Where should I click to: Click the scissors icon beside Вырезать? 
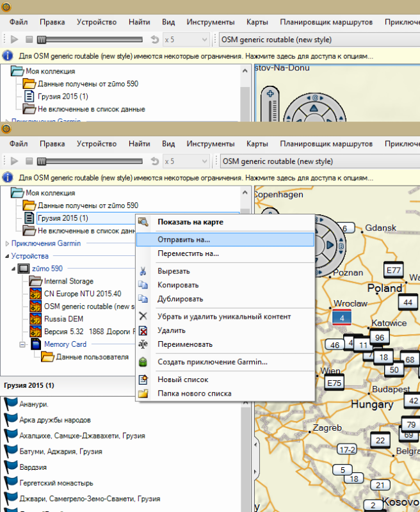pos(143,271)
